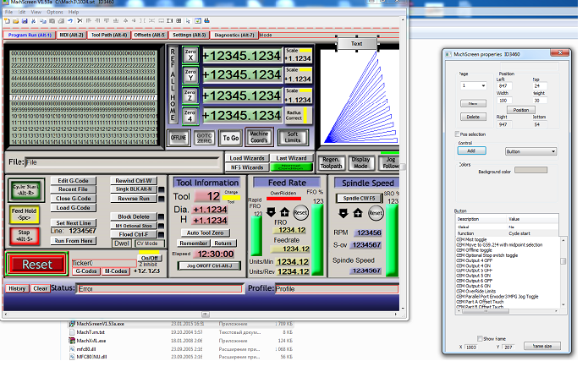
Task: Click the feed rate down arrow
Action: 271,212
